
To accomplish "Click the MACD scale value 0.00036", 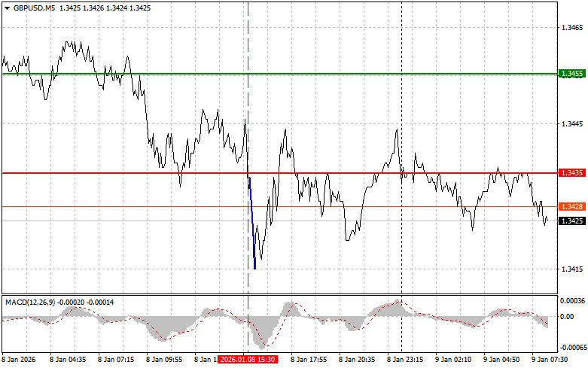I will [x=573, y=300].
